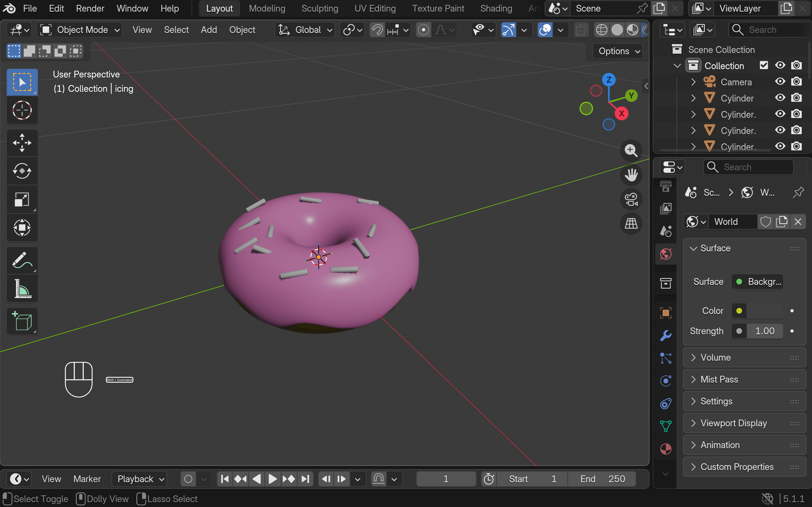Expand the Mist Pass panel
The width and height of the screenshot is (812, 507).
click(744, 379)
